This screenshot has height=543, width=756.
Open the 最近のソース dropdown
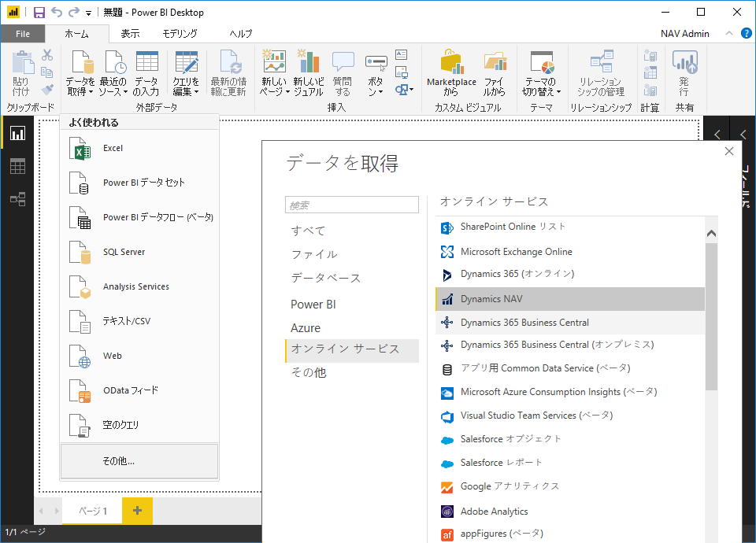point(113,73)
